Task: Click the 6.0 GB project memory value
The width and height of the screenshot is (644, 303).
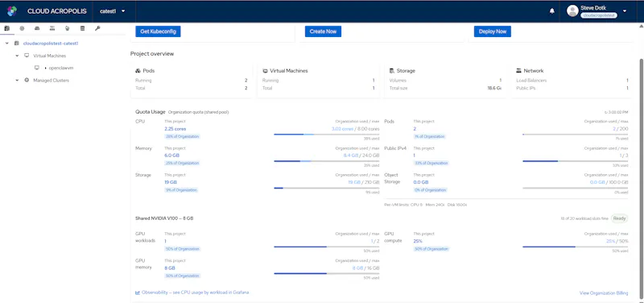Action: tap(171, 156)
